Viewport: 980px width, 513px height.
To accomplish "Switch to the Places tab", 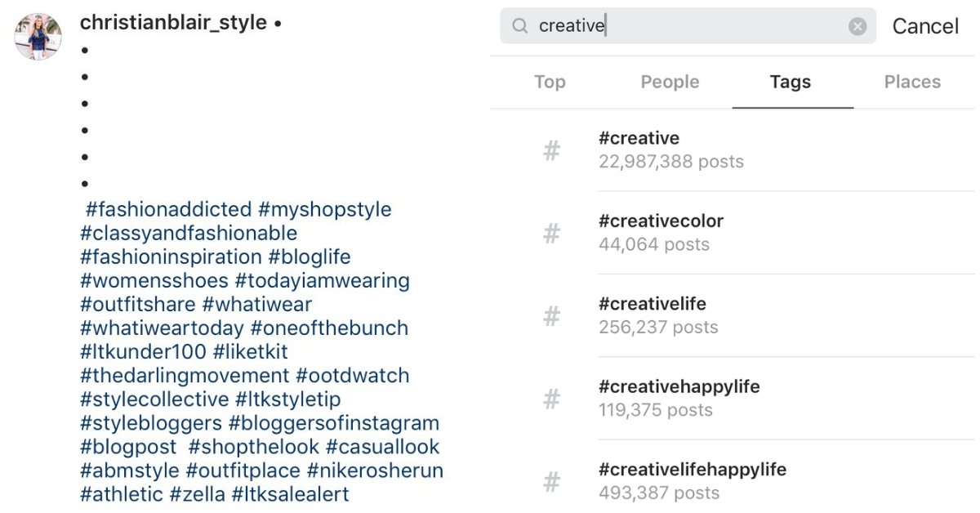I will pyautogui.click(x=912, y=82).
